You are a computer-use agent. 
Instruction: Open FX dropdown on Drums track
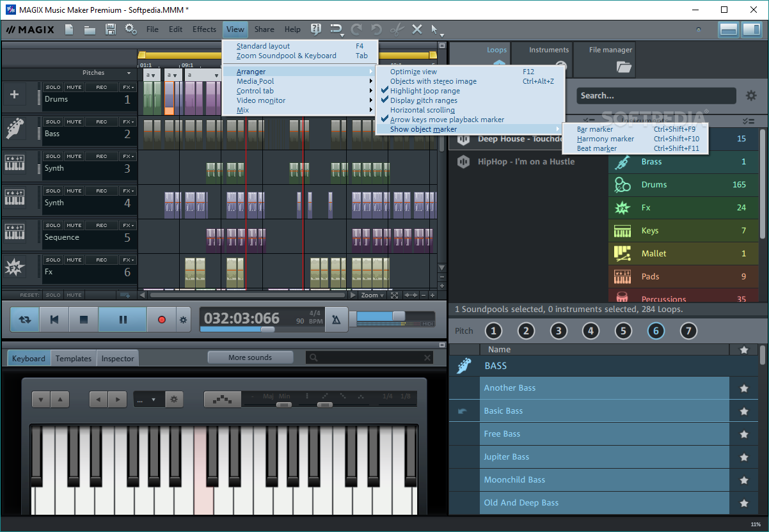pyautogui.click(x=129, y=87)
